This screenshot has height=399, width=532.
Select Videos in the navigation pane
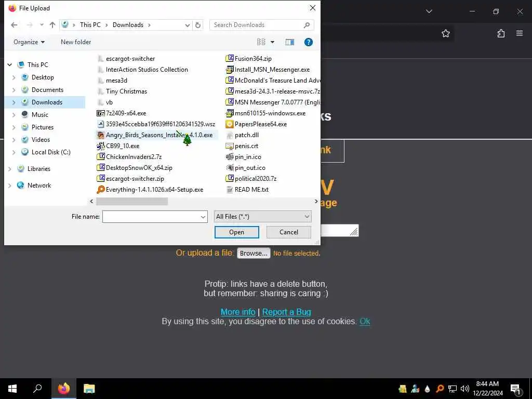coord(41,140)
